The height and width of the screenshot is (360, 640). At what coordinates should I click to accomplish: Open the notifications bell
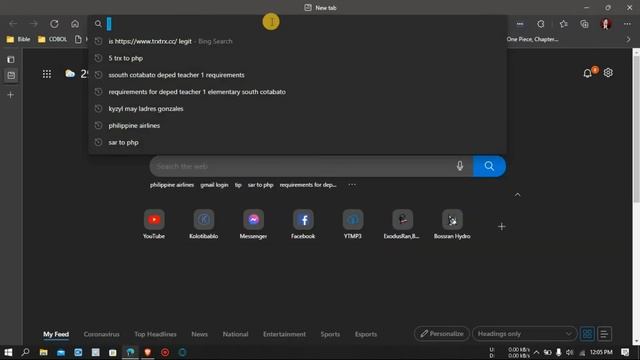588,73
